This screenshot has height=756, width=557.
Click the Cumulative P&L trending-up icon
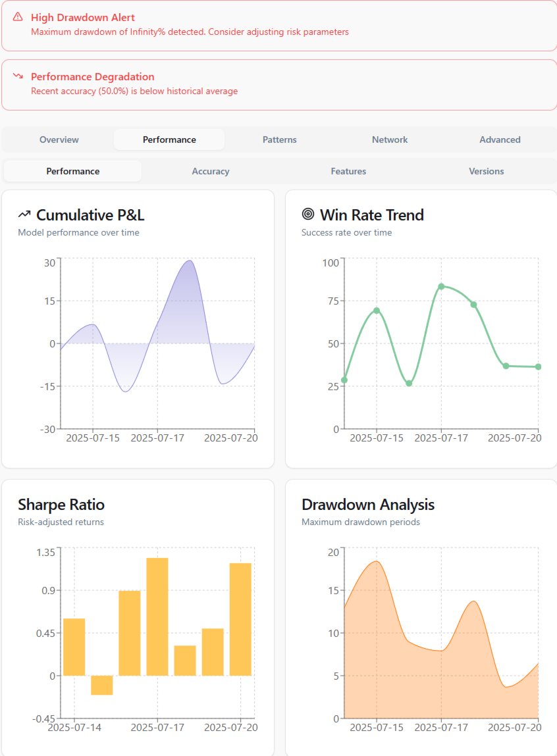coord(24,214)
